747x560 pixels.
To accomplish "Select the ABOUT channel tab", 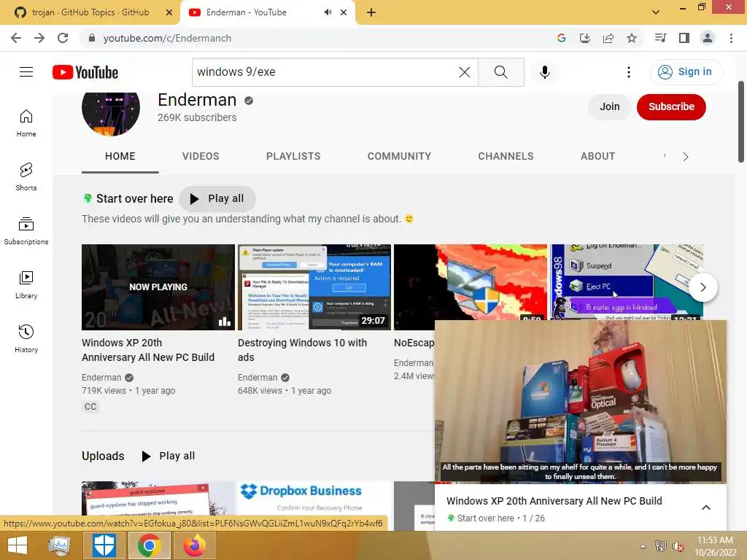I will pyautogui.click(x=598, y=156).
